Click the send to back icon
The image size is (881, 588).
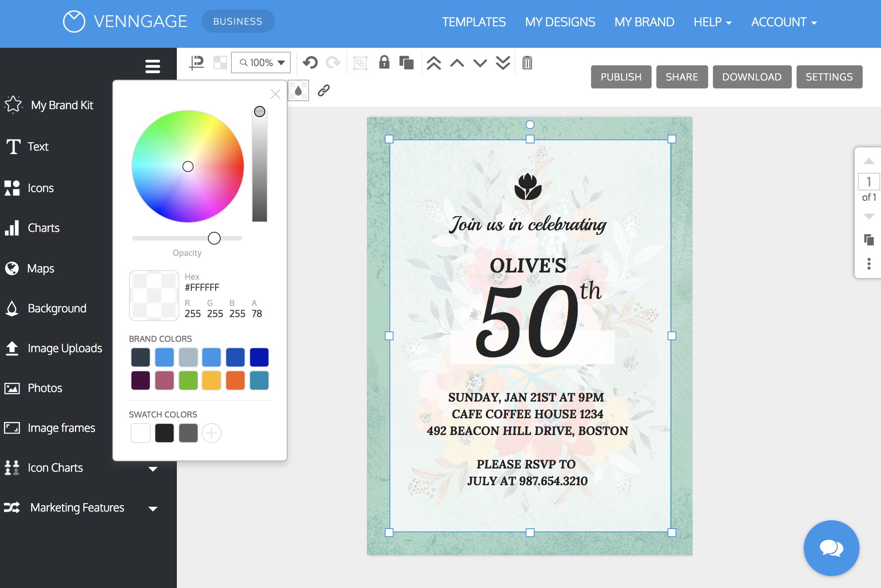pyautogui.click(x=502, y=62)
